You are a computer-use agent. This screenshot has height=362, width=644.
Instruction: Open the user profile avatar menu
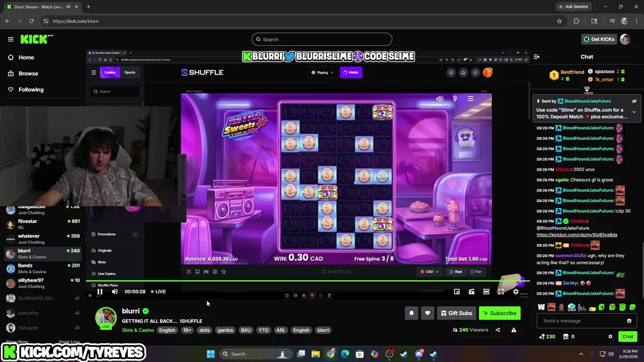[625, 39]
